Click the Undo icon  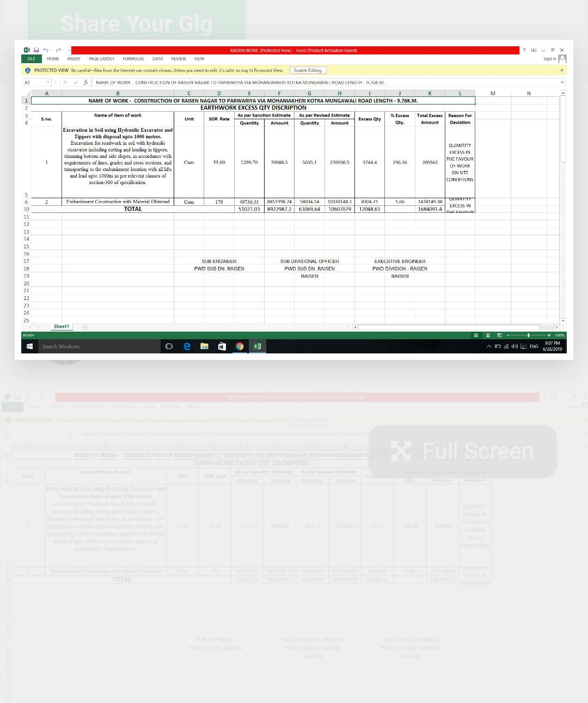[x=46, y=50]
